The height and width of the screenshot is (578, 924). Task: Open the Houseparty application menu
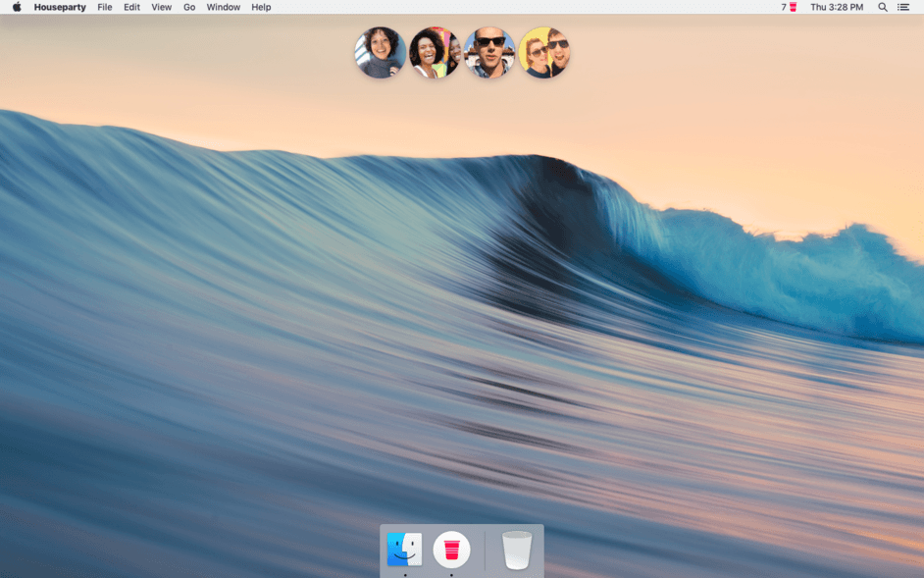point(60,7)
